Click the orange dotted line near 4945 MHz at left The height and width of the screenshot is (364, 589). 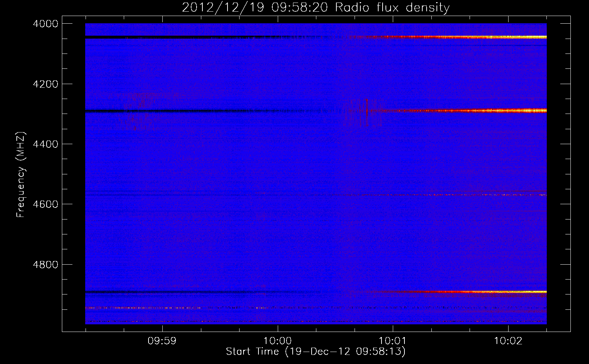pyautogui.click(x=143, y=308)
